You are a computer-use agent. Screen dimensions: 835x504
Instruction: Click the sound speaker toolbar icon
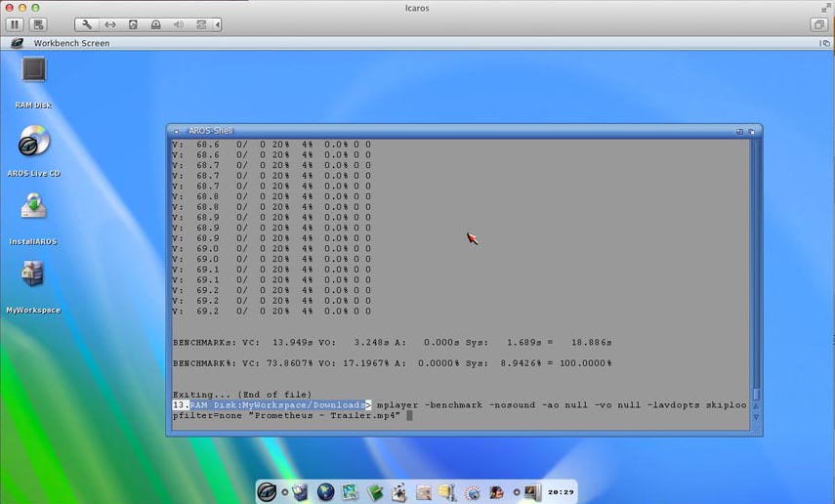click(x=179, y=24)
